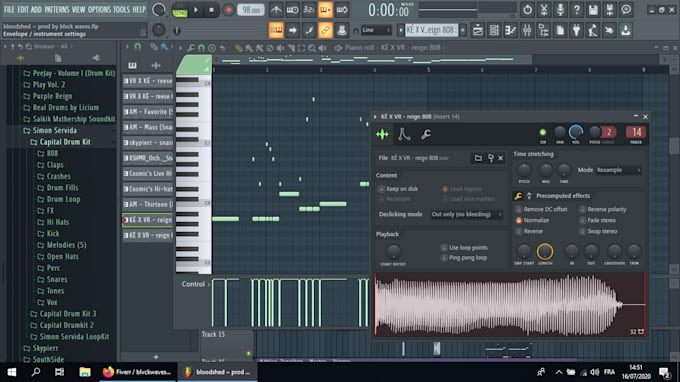Open time stretching Mode Resample dropdown
Screen dimensions: 680x382
pos(619,170)
